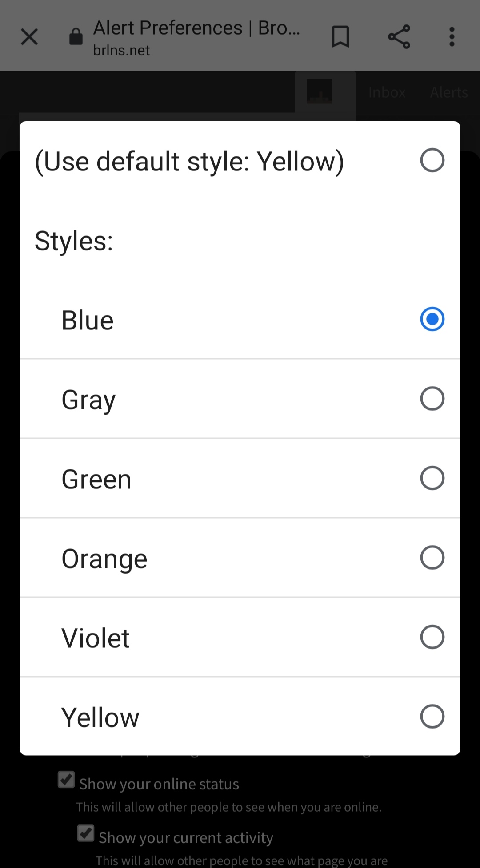
Task: Select the Use default style Yellow option
Action: click(x=240, y=161)
